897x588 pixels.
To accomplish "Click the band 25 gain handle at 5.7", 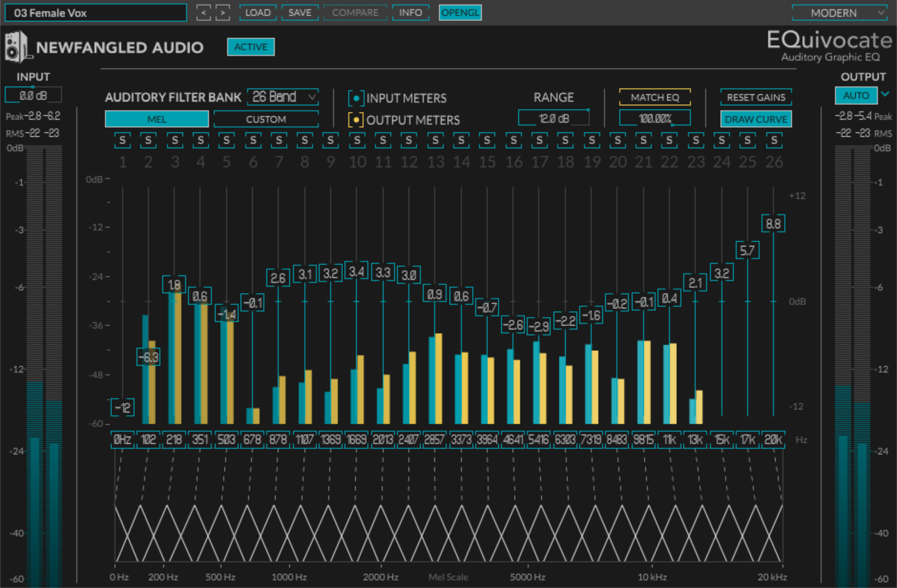I will 747,250.
